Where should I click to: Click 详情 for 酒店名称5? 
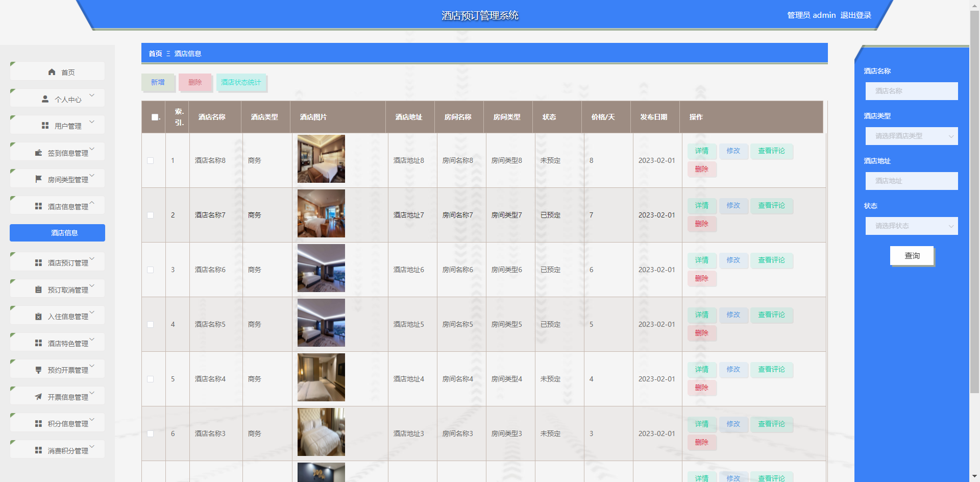click(702, 315)
